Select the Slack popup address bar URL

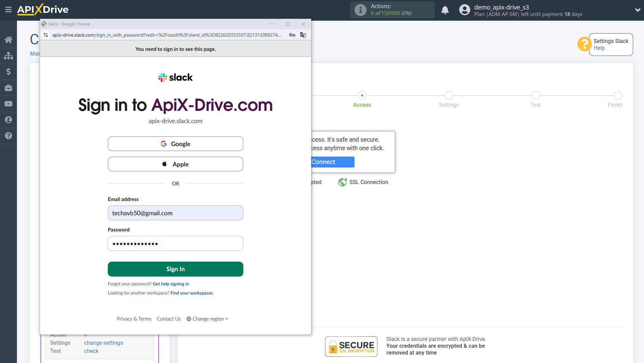coord(167,35)
